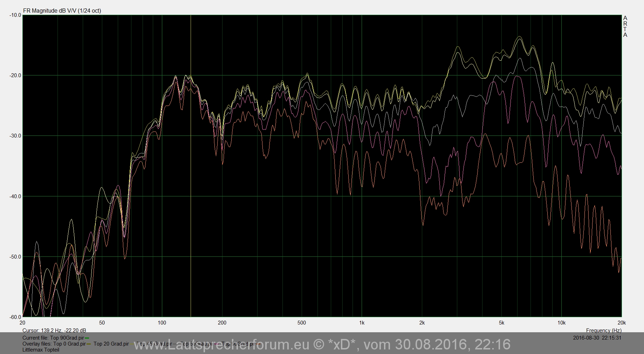Click the Lautsprecherforum.eu watermark text

pyautogui.click(x=322, y=345)
